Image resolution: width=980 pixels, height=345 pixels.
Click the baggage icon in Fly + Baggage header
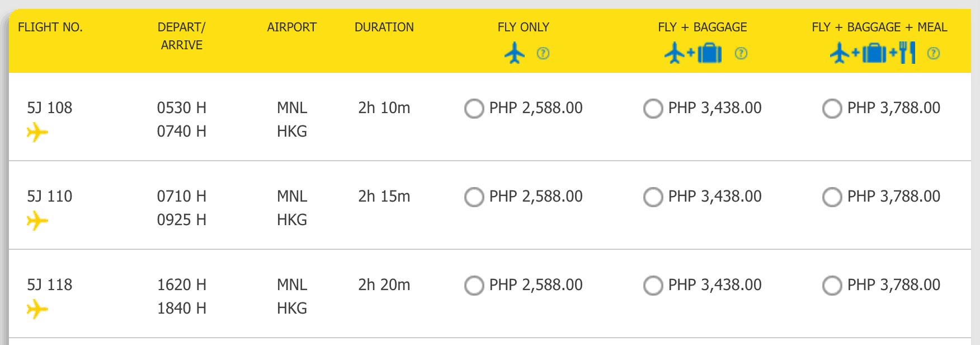point(708,54)
